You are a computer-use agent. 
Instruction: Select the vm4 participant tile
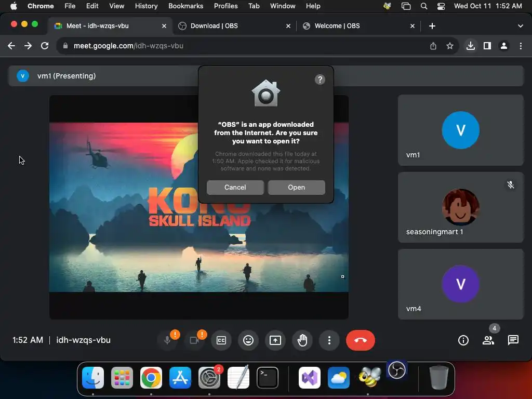point(460,284)
